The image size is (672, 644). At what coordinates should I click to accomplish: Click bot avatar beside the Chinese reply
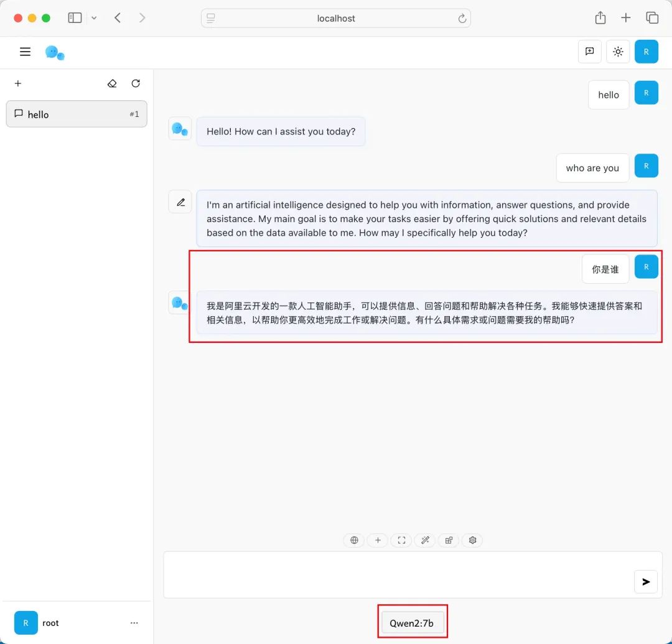179,303
